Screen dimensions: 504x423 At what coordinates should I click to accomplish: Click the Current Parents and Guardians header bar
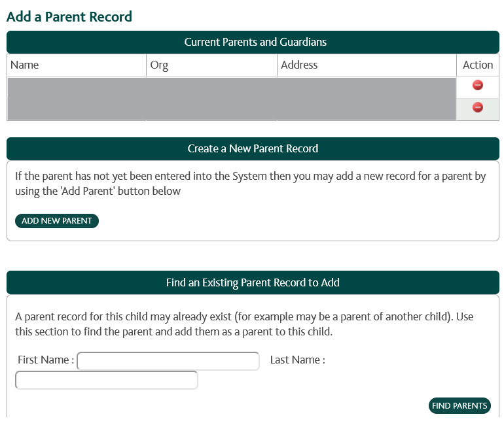coord(253,42)
